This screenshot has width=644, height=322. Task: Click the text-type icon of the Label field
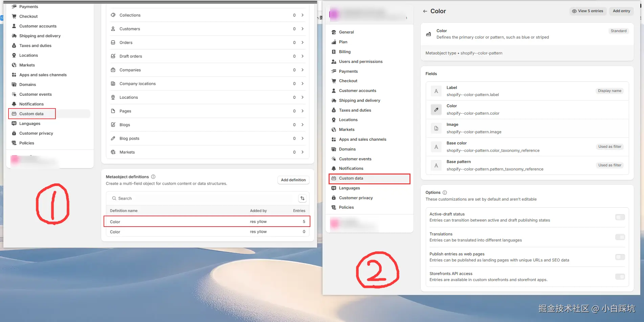(436, 91)
